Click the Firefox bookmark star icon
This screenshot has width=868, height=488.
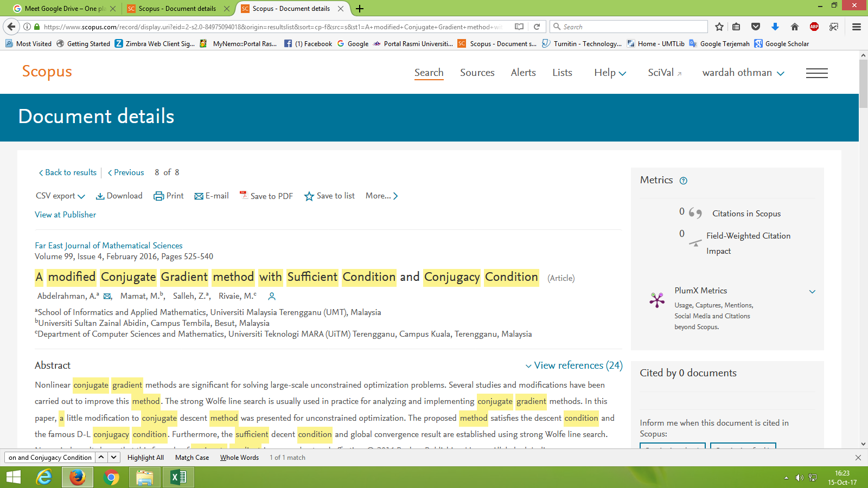[x=719, y=27]
